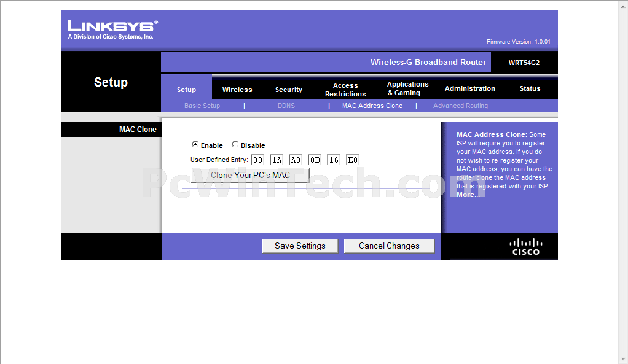Screen dimensions: 628x364
Task: Open Applications & Gaming tab
Action: click(x=408, y=88)
